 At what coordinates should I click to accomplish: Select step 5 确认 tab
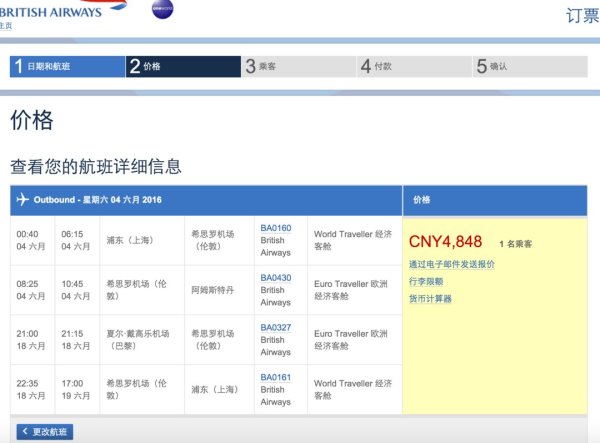point(530,67)
